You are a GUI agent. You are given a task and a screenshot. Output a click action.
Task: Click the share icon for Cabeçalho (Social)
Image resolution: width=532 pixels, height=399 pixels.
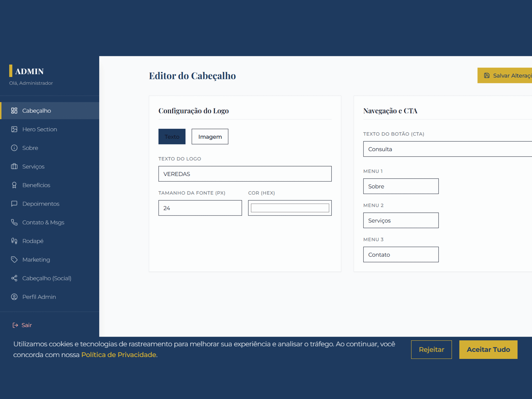[14, 278]
